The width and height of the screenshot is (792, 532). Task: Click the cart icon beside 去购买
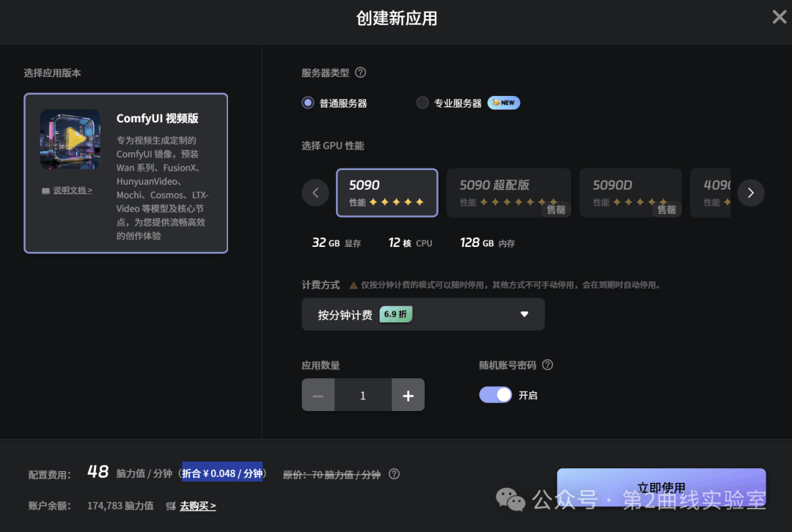point(171,506)
